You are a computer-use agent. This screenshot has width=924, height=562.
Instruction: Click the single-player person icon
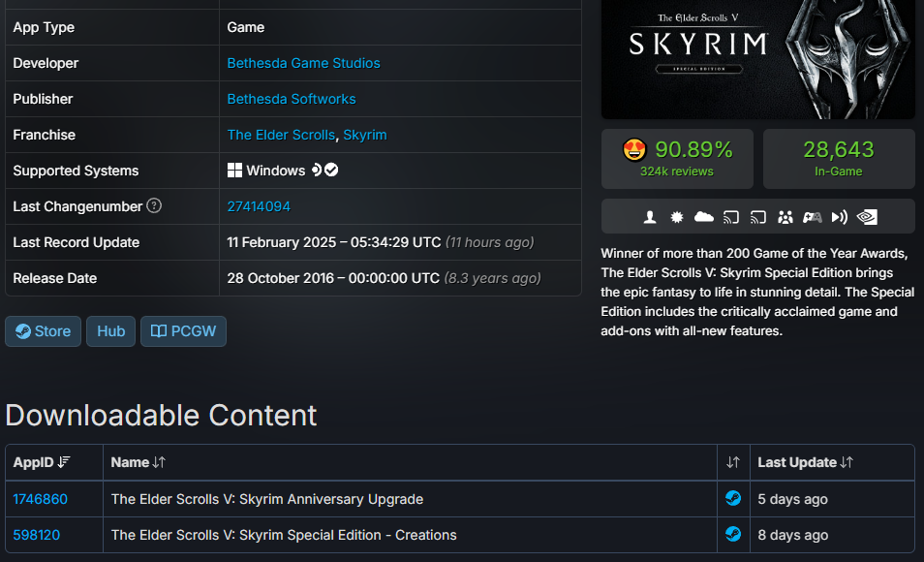(649, 217)
